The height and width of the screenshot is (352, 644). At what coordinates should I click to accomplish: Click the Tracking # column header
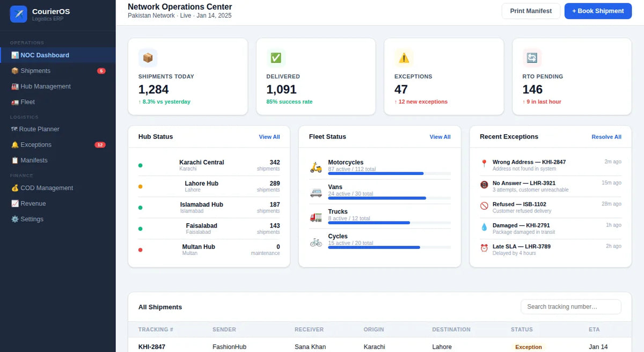tap(156, 329)
